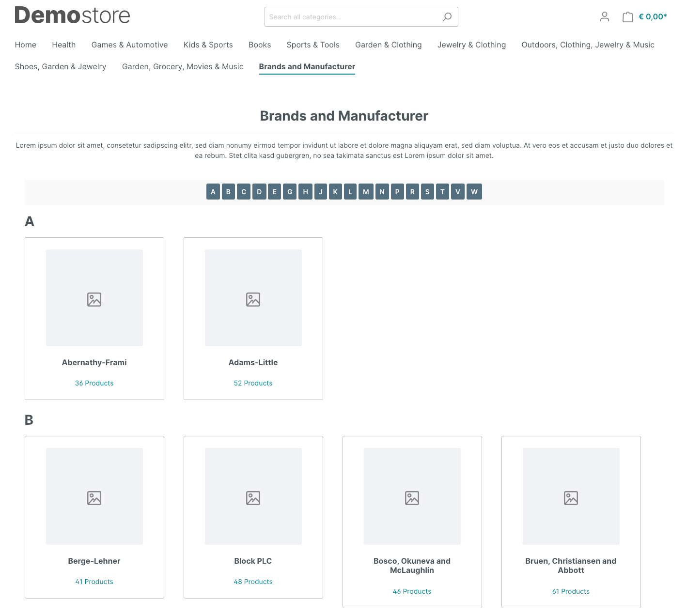687x616 pixels.
Task: Select the letter A filter button
Action: tap(213, 192)
